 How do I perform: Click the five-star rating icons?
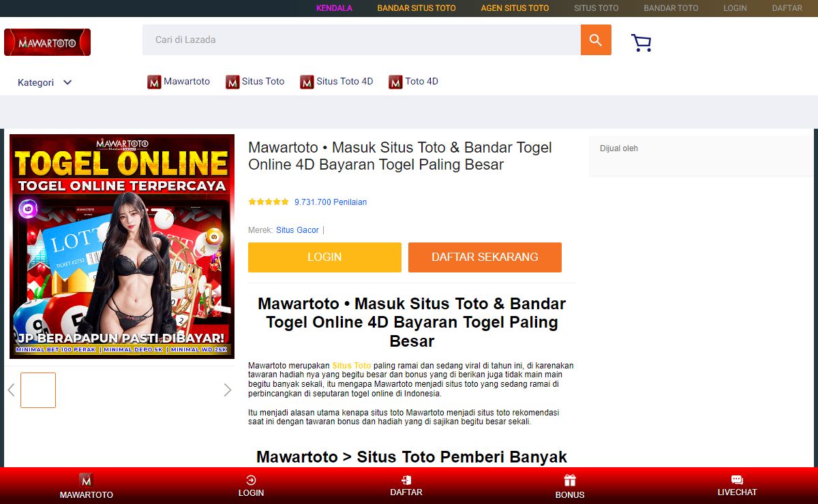pyautogui.click(x=269, y=202)
